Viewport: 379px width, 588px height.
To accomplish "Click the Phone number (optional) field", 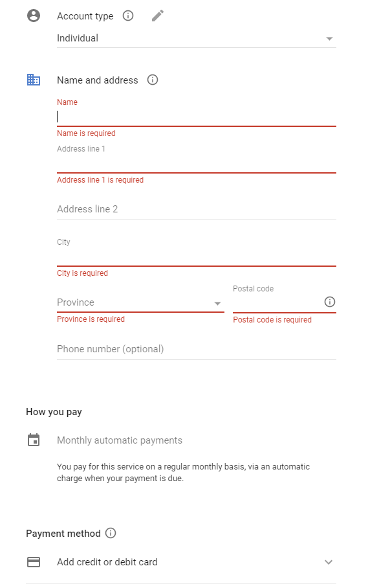I will pyautogui.click(x=197, y=349).
